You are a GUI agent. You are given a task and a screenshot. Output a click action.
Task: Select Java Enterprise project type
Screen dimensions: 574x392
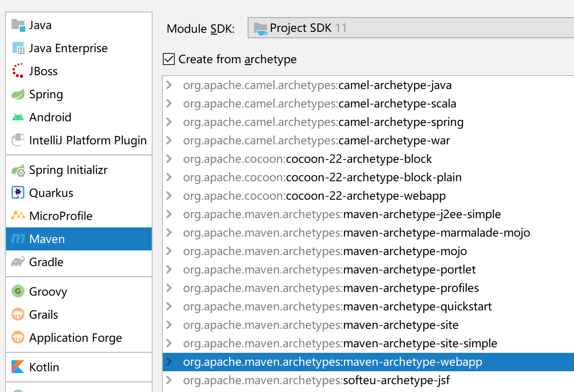[x=68, y=48]
